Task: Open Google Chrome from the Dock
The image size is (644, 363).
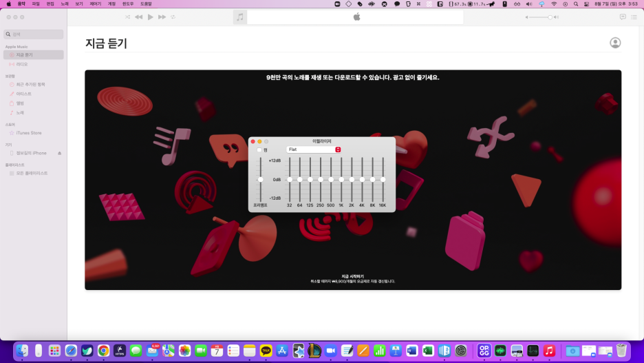Action: click(x=103, y=351)
